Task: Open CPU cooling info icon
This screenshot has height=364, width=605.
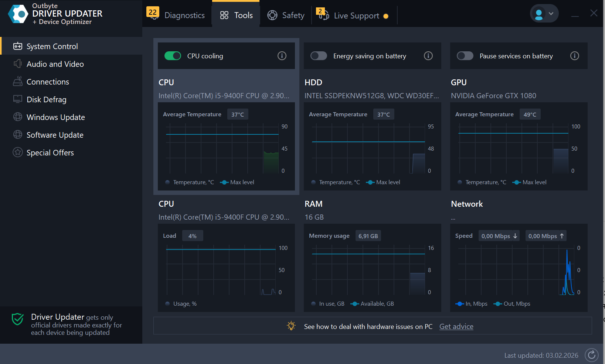Action: (282, 56)
